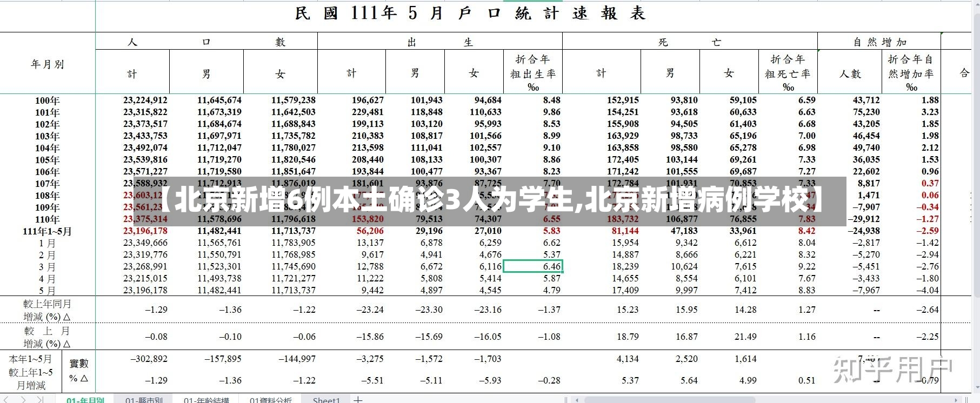The image size is (980, 403).
Task: Click the horizontal scrollbar thumb at bottom
Action: (669, 400)
